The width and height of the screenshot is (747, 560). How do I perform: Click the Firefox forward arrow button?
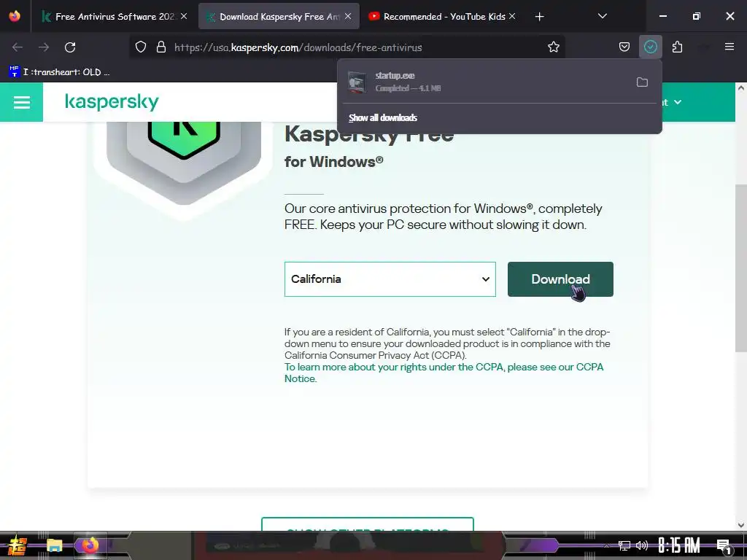(44, 47)
